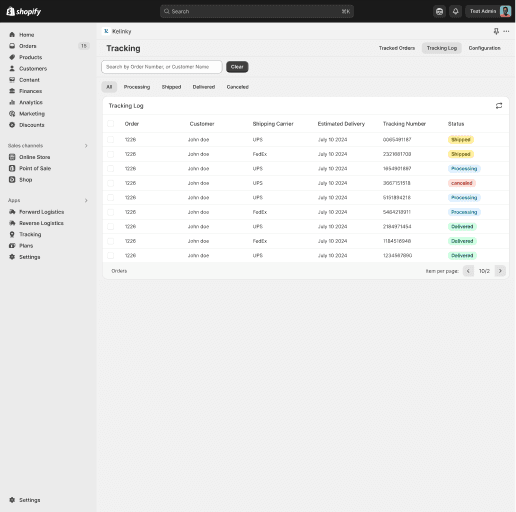516x512 pixels.
Task: Go to Products in the sidebar
Action: [30, 57]
